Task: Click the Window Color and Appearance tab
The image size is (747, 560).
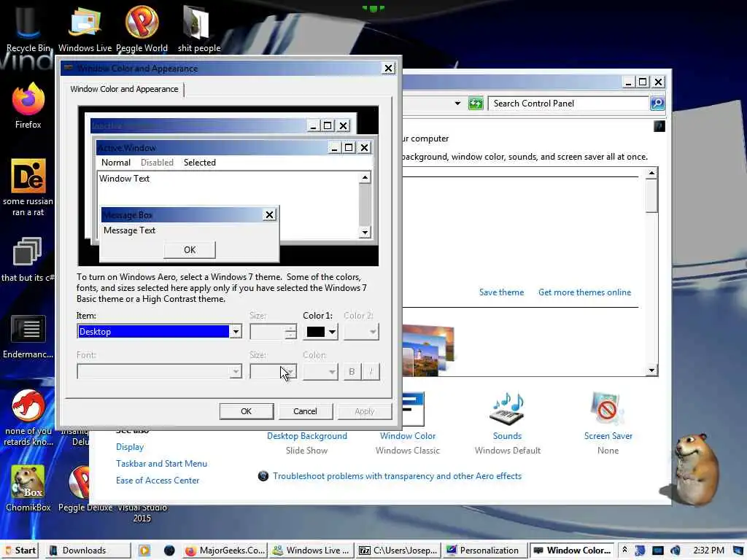Action: pyautogui.click(x=124, y=89)
